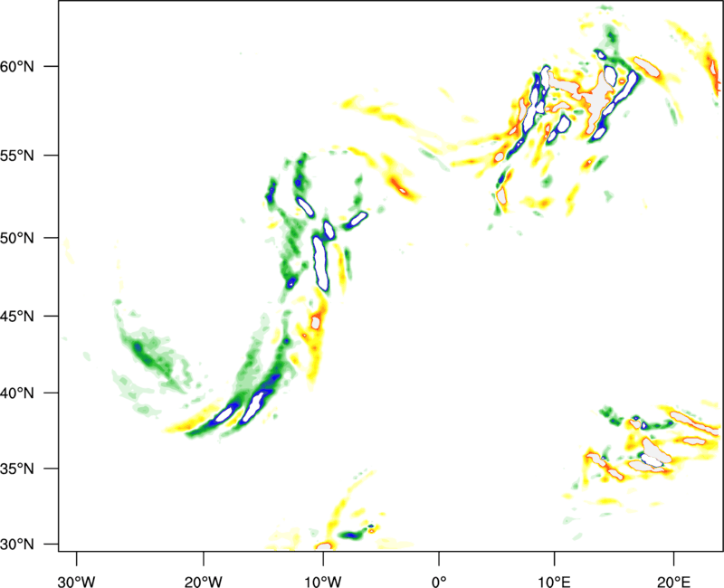Click the 30°N latitude label
The width and height of the screenshot is (724, 588).
click(16, 545)
